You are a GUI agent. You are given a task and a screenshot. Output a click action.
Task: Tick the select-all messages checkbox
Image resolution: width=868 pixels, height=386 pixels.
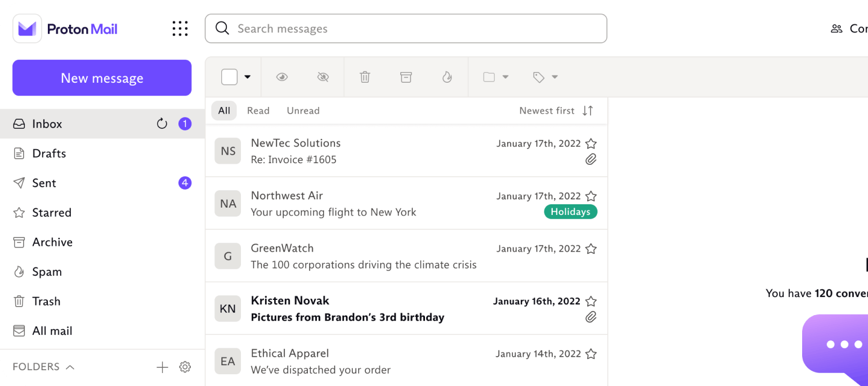[229, 77]
